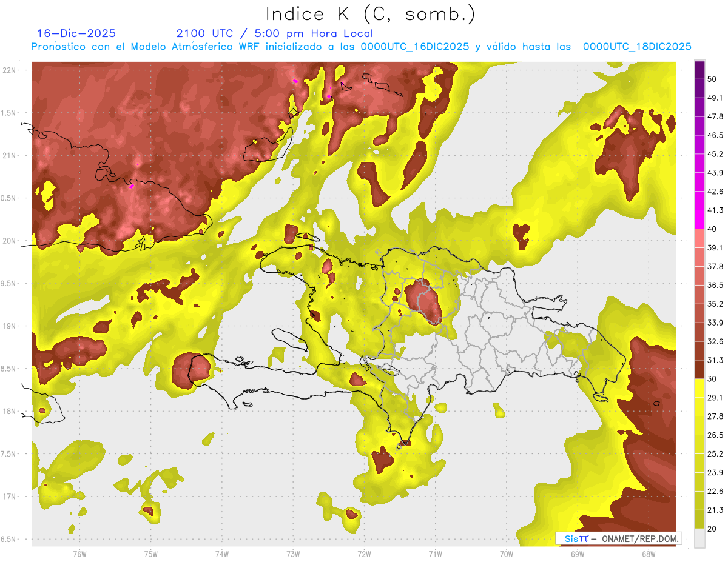
Task: Click the latitude label '22N'
Action: (9, 70)
